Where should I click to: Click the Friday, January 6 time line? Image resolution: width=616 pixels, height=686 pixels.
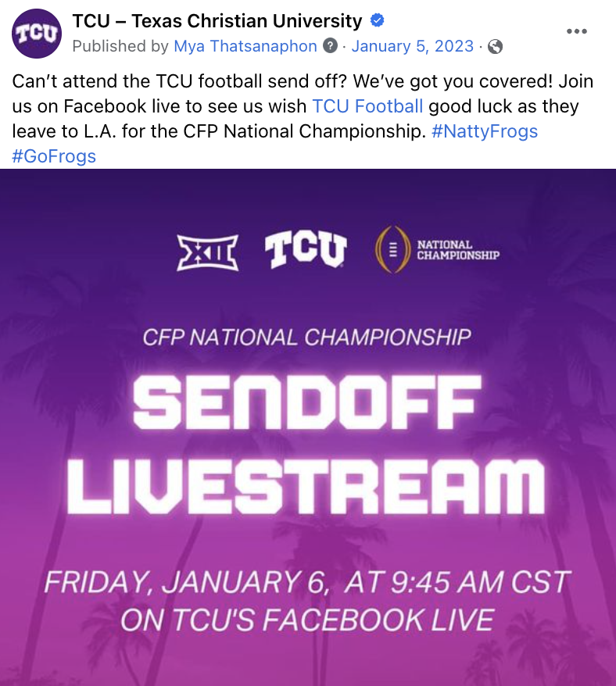306,583
